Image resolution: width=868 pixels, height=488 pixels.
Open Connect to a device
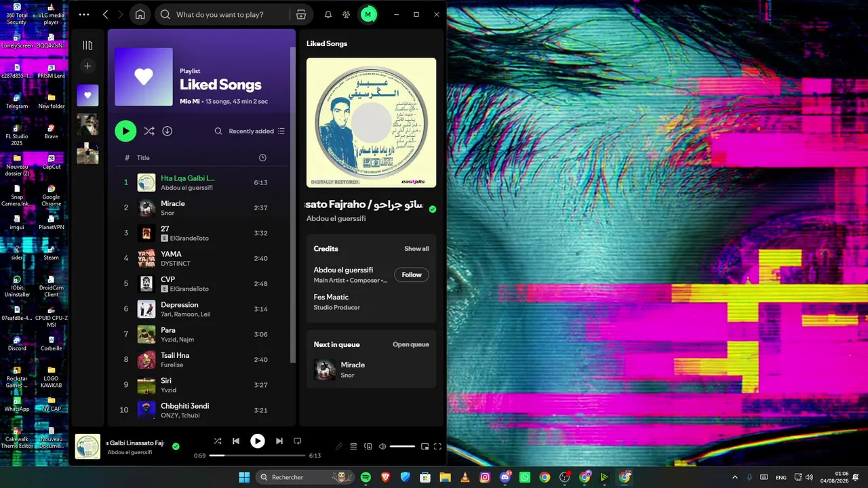pyautogui.click(x=368, y=446)
